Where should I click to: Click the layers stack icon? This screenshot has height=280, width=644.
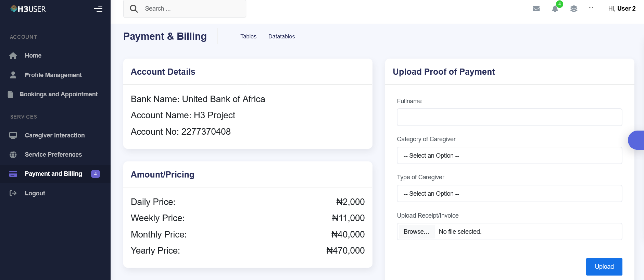pos(574,9)
